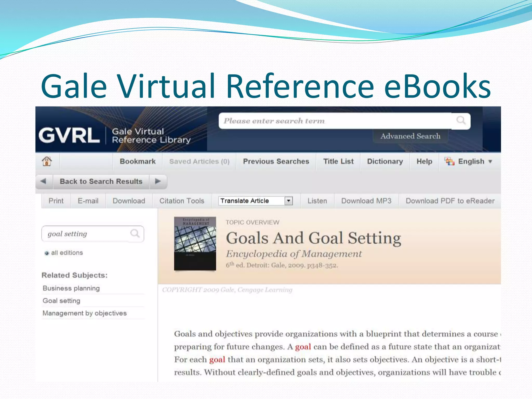
Task: Click the goal setting search magnifier icon
Action: coord(135,234)
